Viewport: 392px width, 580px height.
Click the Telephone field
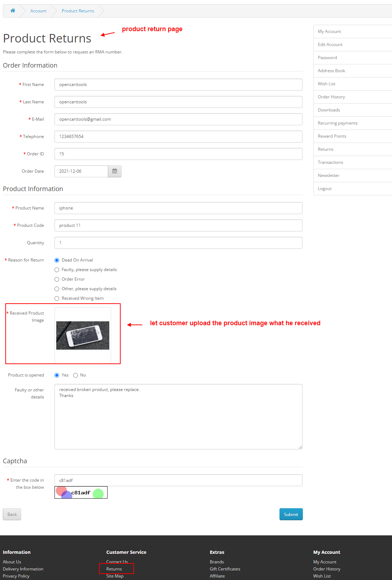(x=178, y=137)
